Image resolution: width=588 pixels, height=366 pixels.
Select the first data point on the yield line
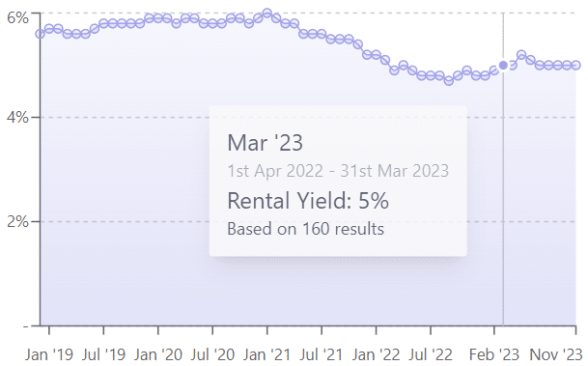(x=41, y=34)
